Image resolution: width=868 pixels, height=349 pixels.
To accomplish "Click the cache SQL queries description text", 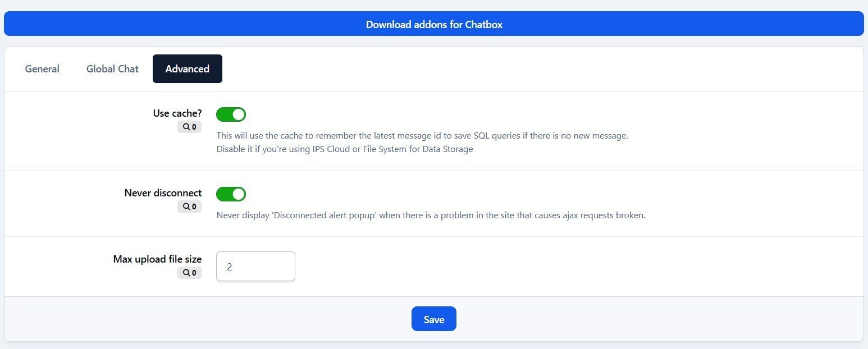I will point(422,136).
